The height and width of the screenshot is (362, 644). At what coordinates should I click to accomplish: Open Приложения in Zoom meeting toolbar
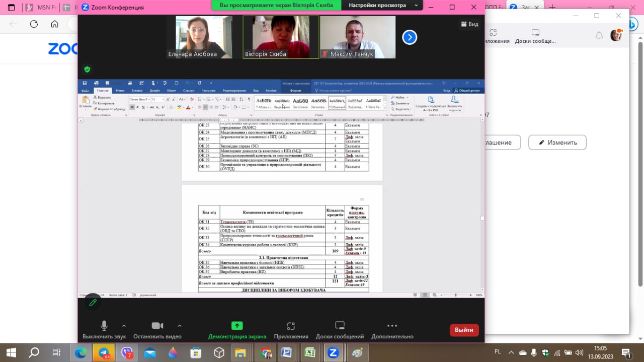tap(291, 330)
